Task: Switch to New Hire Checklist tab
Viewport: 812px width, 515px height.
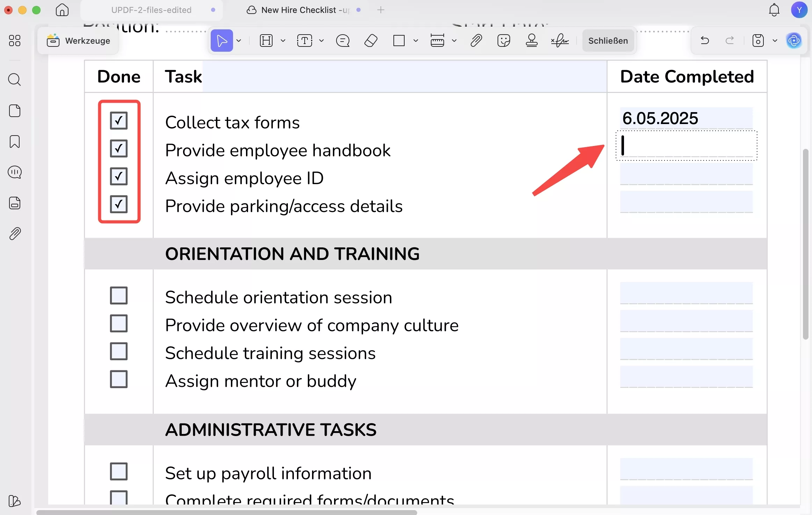Action: tap(304, 10)
